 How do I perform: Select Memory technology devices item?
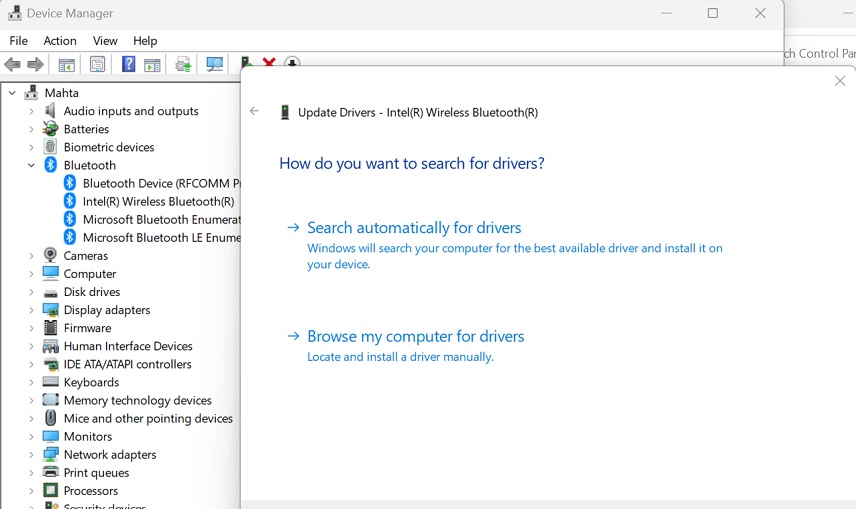138,400
